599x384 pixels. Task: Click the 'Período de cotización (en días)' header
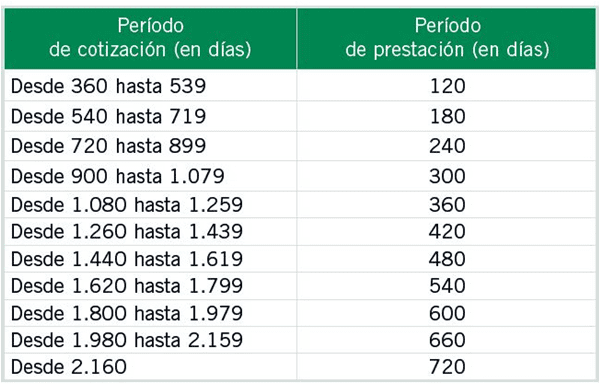click(x=150, y=38)
